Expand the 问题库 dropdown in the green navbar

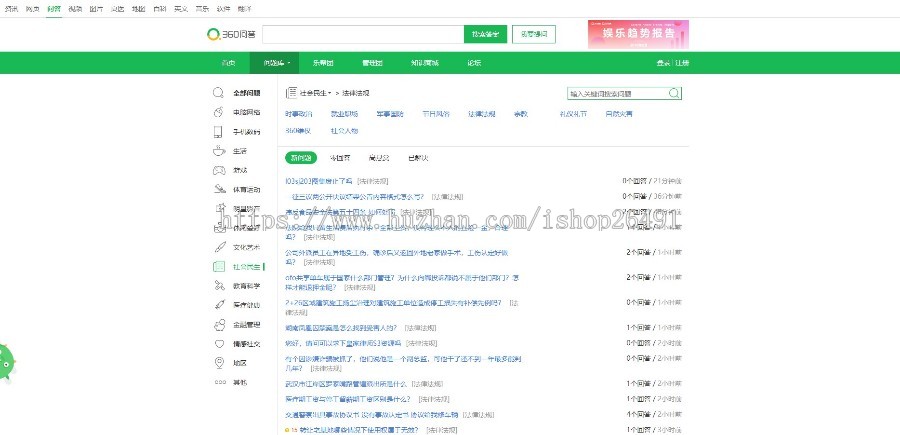coord(278,63)
